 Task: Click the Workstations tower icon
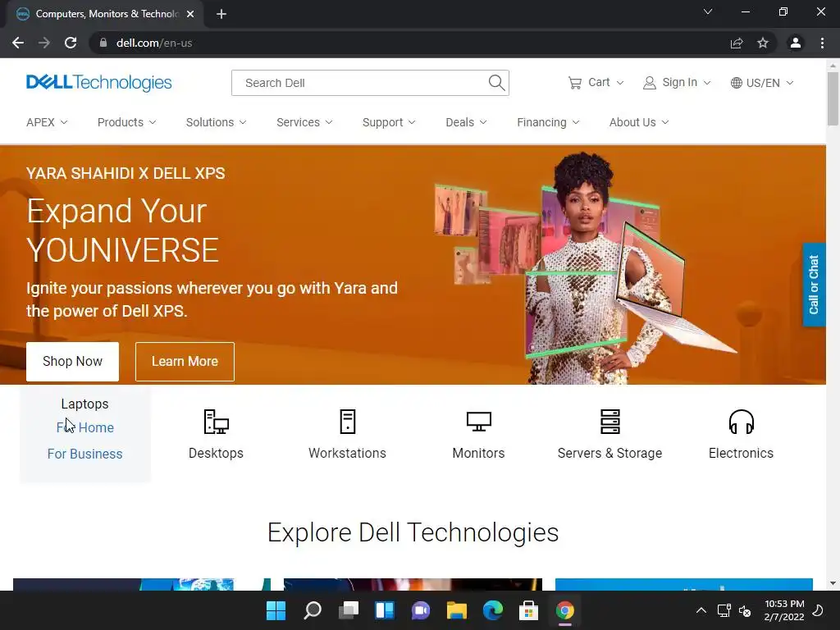348,422
